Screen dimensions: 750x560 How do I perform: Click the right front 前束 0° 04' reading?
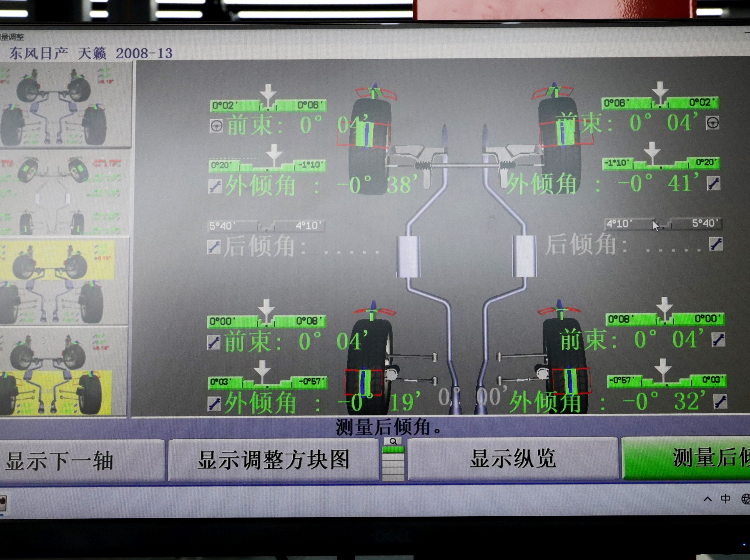627,122
